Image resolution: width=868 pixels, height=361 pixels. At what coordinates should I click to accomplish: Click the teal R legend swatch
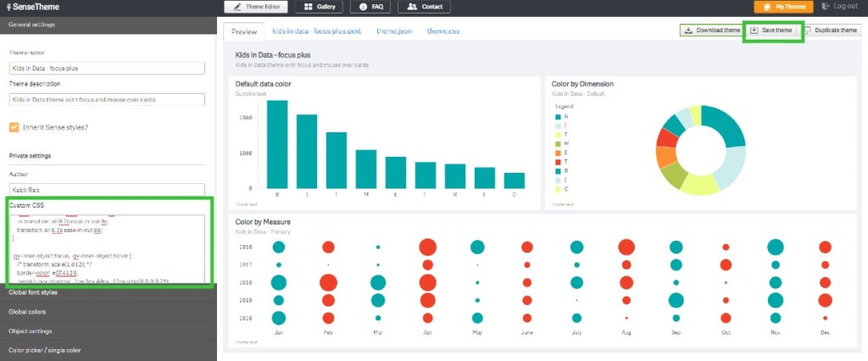[x=557, y=117]
